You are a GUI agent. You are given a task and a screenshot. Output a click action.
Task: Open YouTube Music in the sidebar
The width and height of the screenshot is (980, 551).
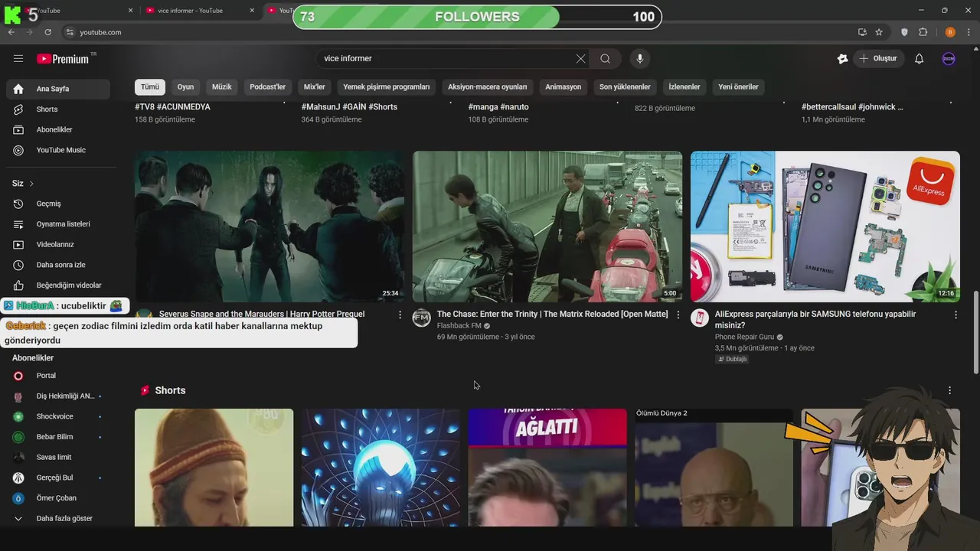[x=58, y=150]
